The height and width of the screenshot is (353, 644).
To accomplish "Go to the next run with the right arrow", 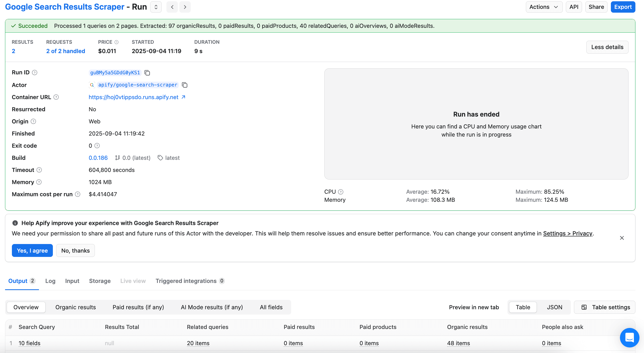I will pos(185,7).
